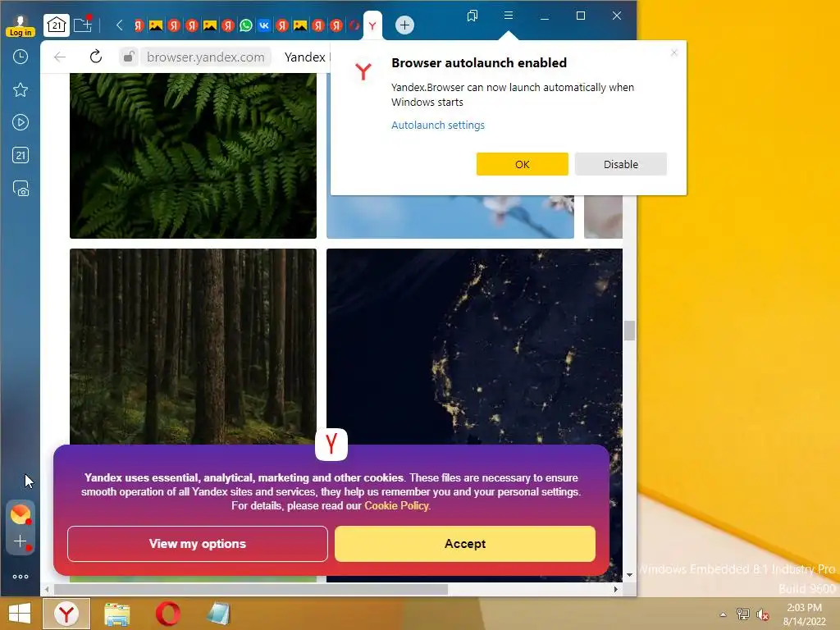Reload the page
Viewport: 840px width, 630px height.
(96, 57)
